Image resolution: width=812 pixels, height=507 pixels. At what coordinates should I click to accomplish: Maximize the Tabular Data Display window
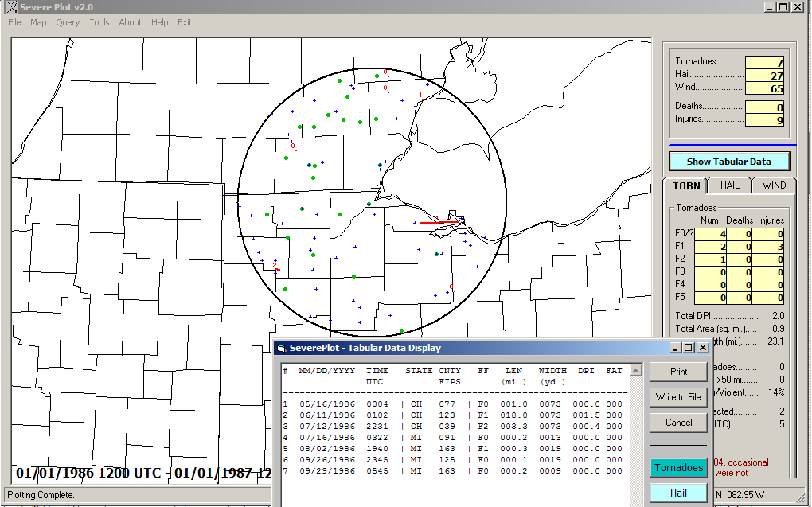pos(689,348)
